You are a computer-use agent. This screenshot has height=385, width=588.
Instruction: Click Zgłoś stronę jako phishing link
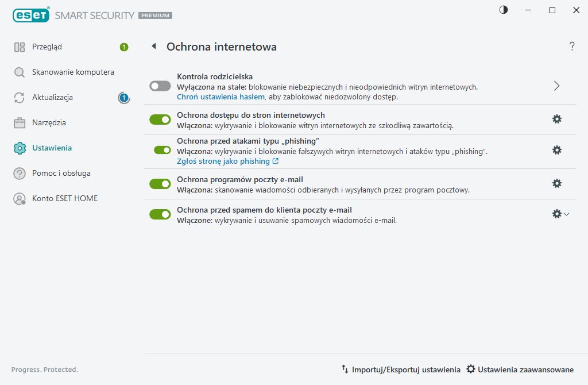223,161
